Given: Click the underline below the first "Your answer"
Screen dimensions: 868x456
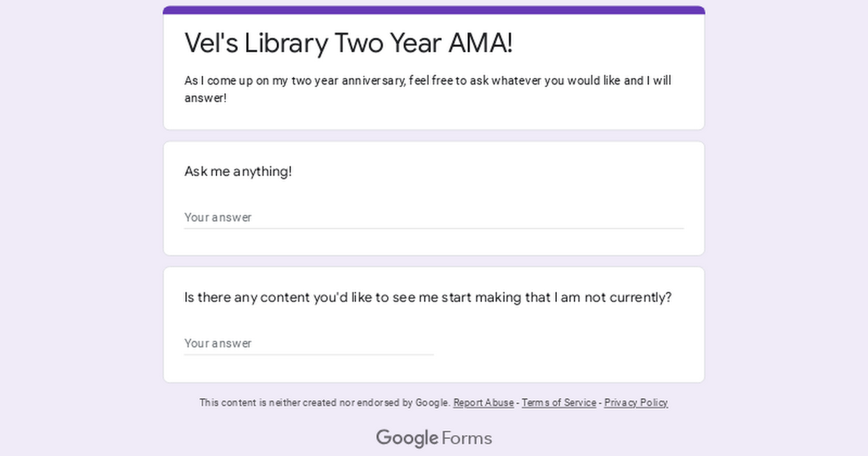Looking at the screenshot, I should click(434, 229).
